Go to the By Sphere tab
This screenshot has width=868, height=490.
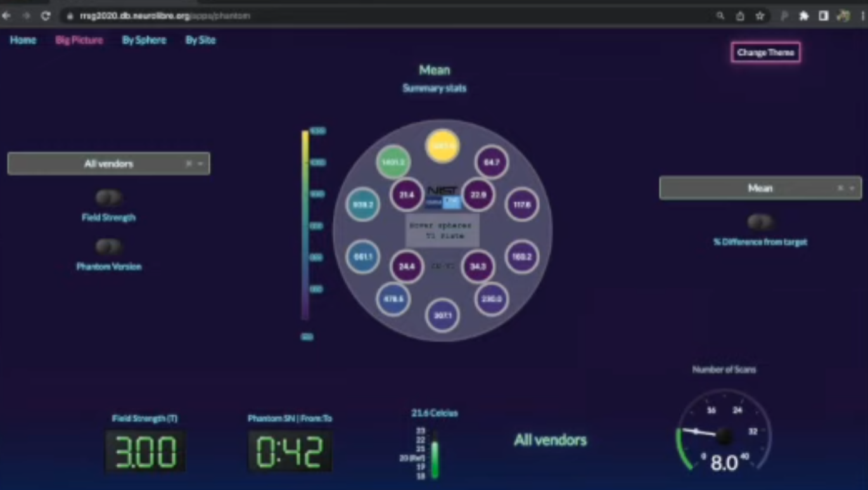[x=144, y=40]
